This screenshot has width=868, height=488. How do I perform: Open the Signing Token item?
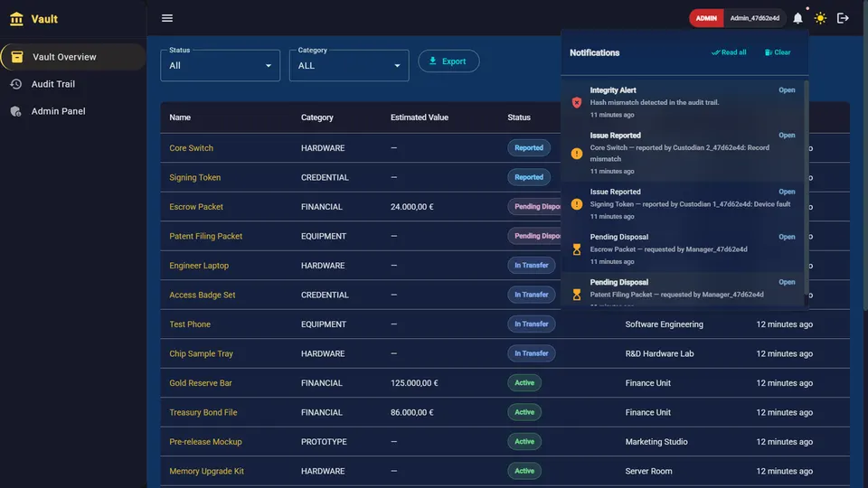pyautogui.click(x=195, y=178)
